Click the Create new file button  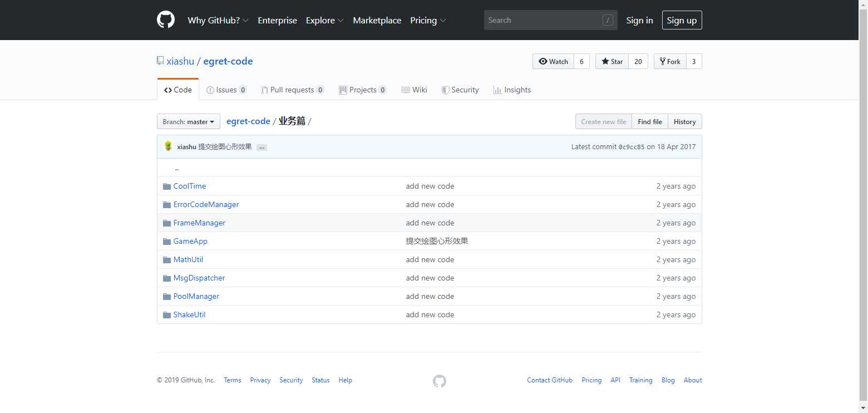[x=604, y=121]
